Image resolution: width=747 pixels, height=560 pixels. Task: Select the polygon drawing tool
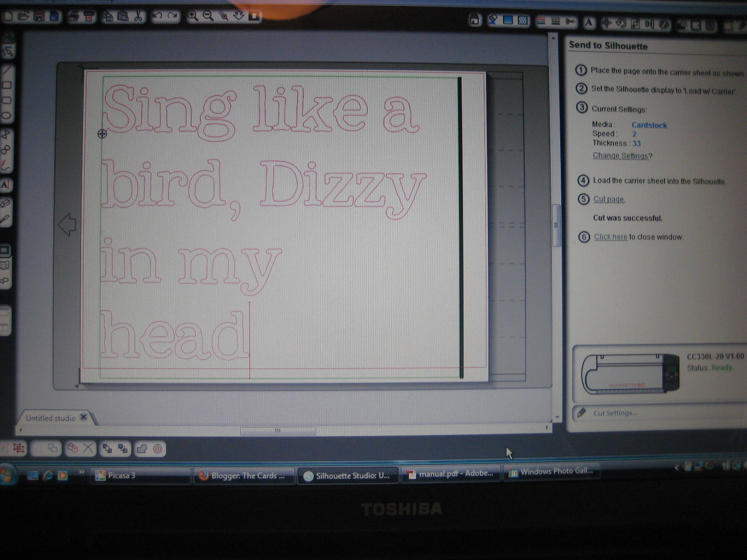pyautogui.click(x=6, y=135)
